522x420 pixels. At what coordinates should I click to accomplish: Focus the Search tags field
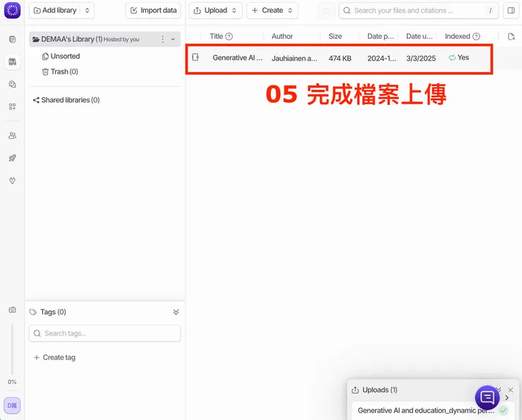click(x=104, y=333)
